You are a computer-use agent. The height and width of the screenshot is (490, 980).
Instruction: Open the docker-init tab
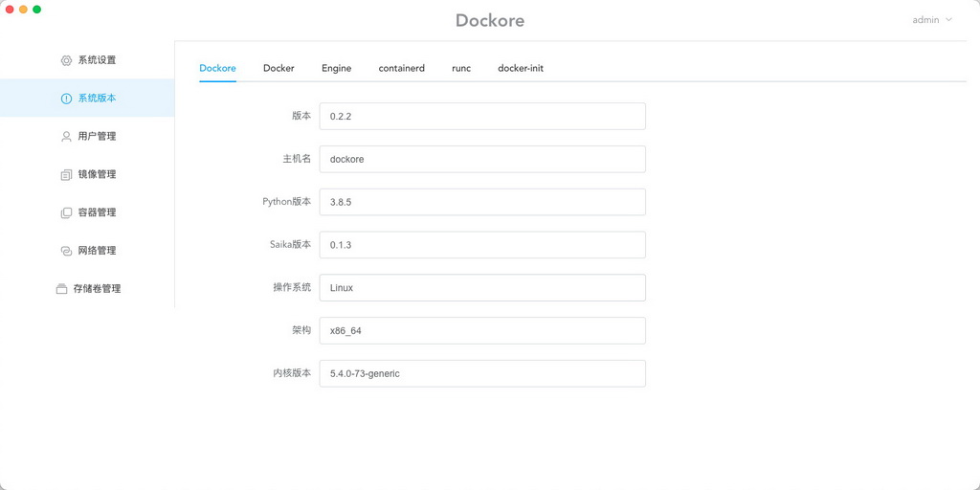pos(521,68)
